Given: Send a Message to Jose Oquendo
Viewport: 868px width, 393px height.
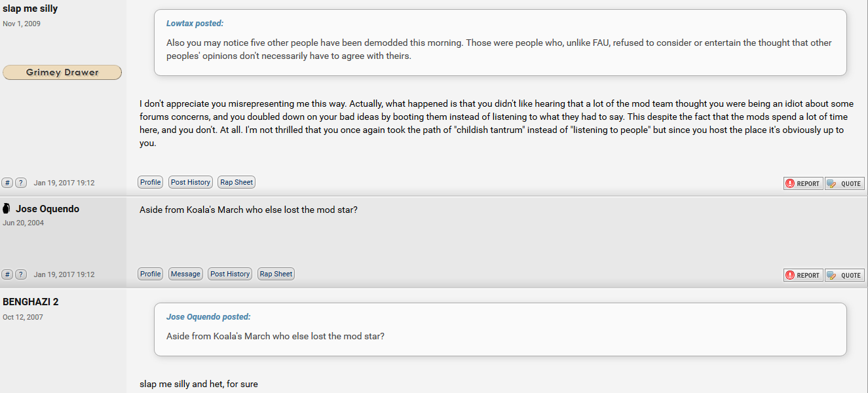Looking at the screenshot, I should [x=185, y=274].
